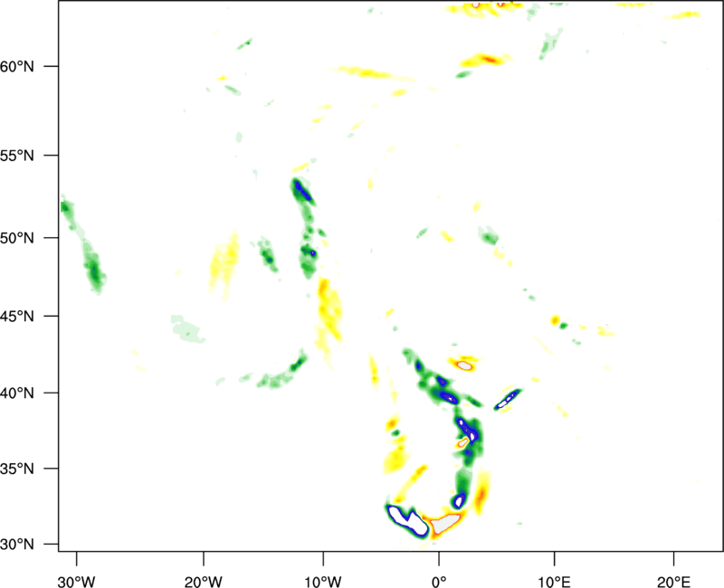The height and width of the screenshot is (588, 724).
Task: Click the 30°N latitude label
Action: pos(17,545)
